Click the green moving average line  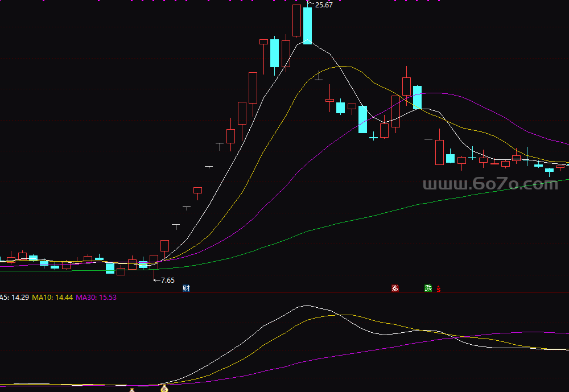click(398, 208)
